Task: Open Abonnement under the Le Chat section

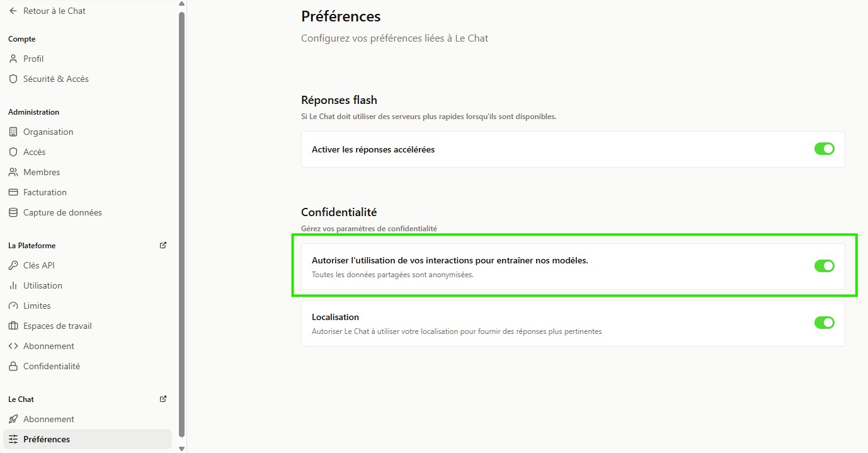Action: (x=49, y=419)
